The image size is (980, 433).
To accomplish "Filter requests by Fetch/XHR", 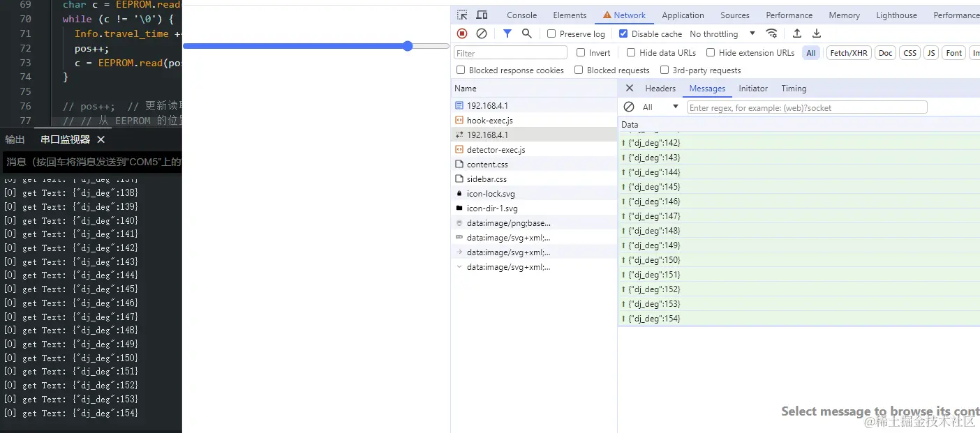I will point(849,53).
